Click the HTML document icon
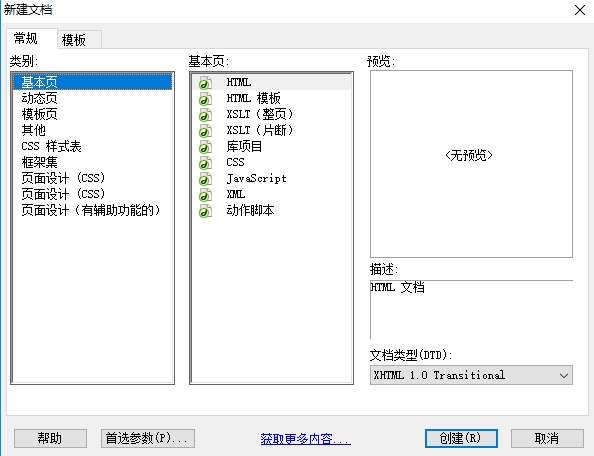Image resolution: width=594 pixels, height=456 pixels. (205, 83)
